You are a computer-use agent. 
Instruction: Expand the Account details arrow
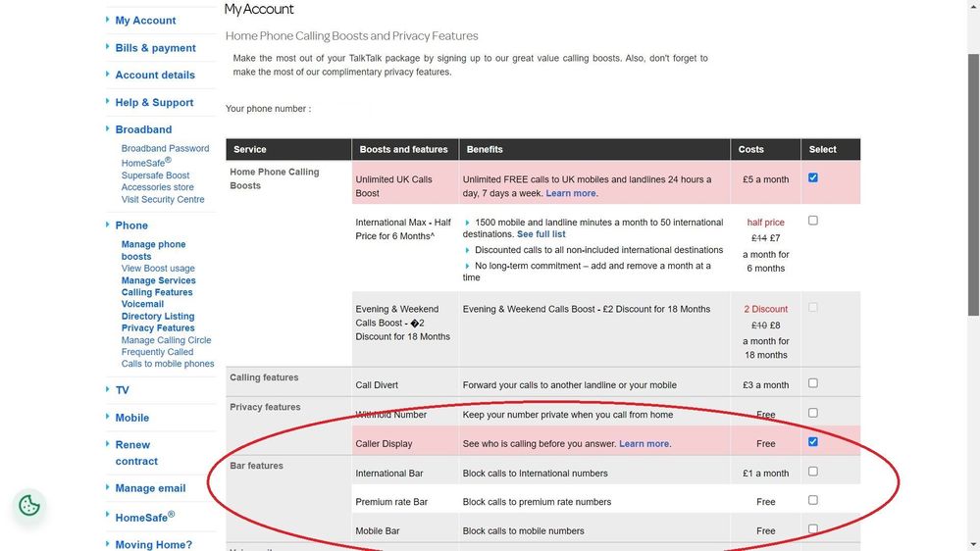[x=108, y=74]
